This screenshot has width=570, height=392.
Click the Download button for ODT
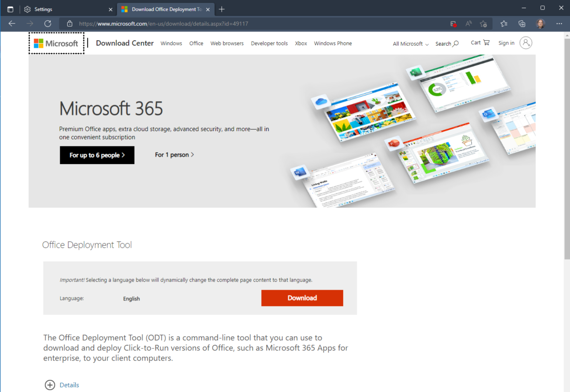click(x=302, y=298)
